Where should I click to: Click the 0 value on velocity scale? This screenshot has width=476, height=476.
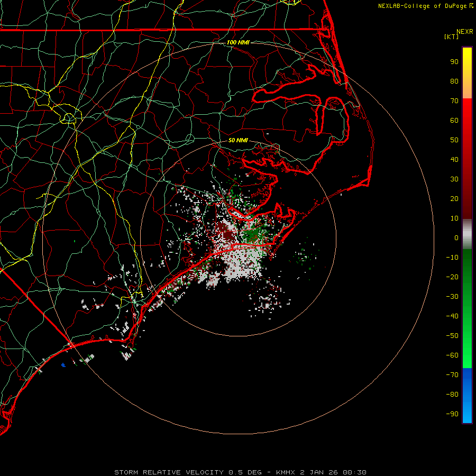[456, 238]
